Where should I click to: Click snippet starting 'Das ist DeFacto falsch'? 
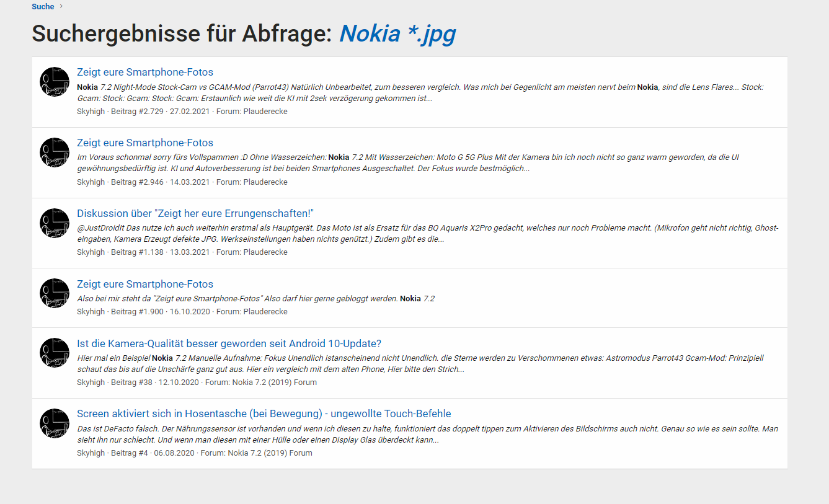click(427, 435)
